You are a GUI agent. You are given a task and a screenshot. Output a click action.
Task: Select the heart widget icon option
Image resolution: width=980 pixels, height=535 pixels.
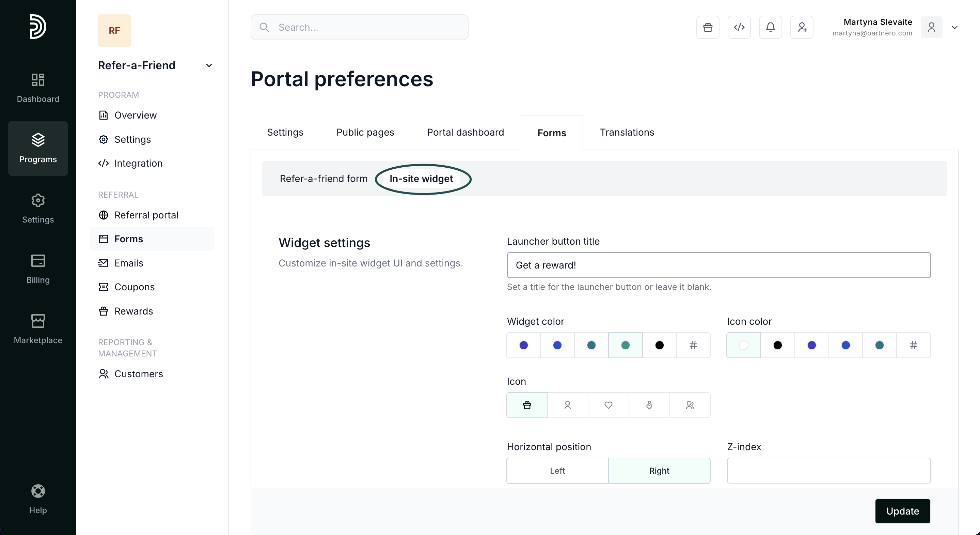click(608, 405)
